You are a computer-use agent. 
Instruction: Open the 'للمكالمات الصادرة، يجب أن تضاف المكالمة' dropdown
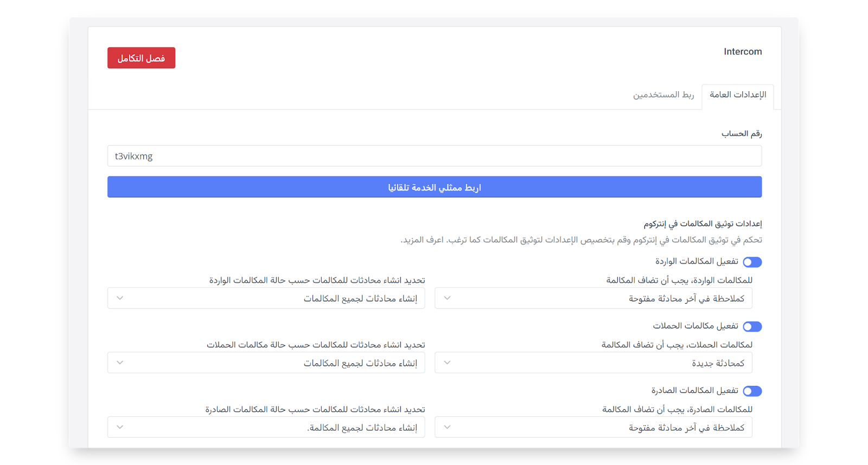point(593,428)
